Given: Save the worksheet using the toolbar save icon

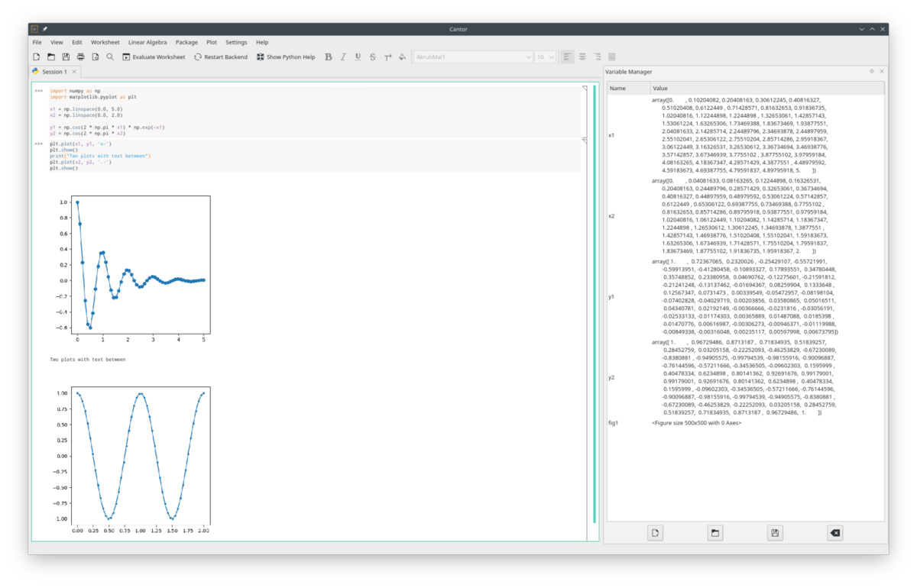Looking at the screenshot, I should [x=66, y=57].
